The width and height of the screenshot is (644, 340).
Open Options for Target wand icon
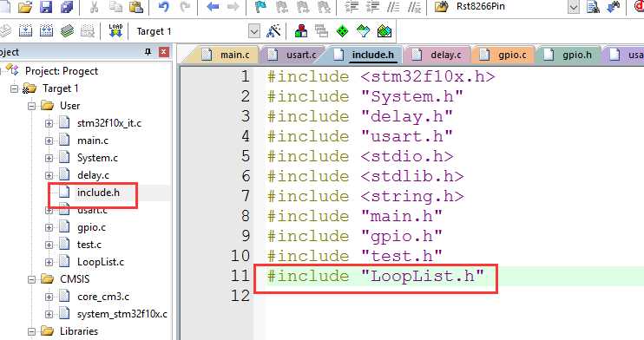click(273, 31)
